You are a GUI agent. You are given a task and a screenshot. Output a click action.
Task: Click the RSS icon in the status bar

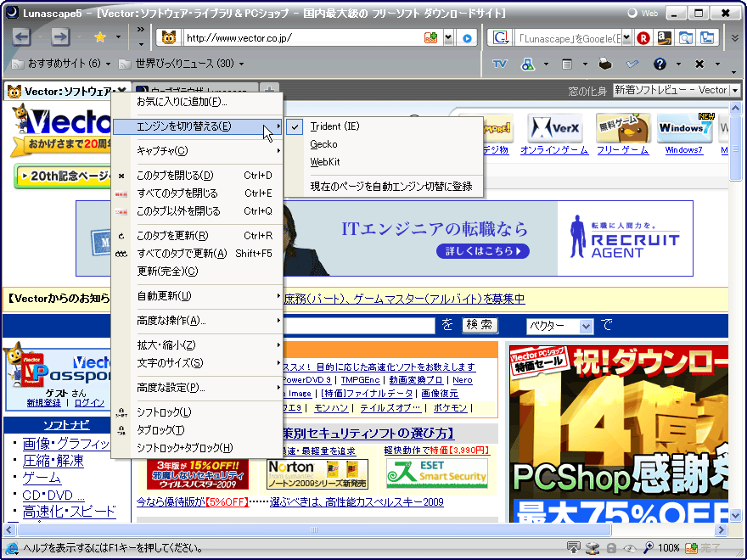(691, 548)
